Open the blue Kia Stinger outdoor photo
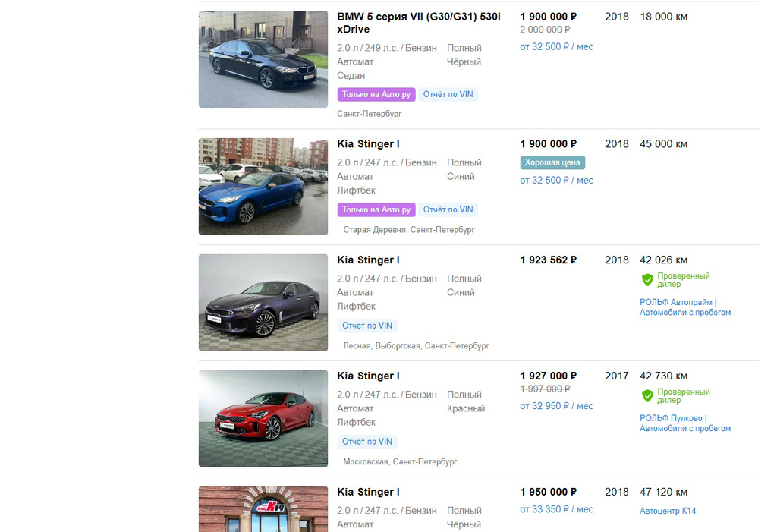Viewport: 777px width, 532px height. (263, 187)
